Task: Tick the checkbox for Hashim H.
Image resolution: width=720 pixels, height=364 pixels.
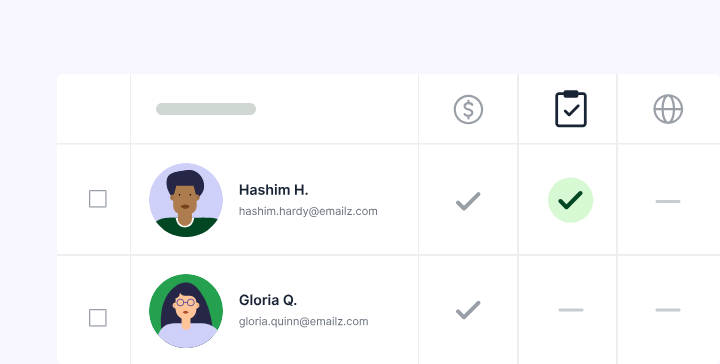Action: pyautogui.click(x=98, y=199)
